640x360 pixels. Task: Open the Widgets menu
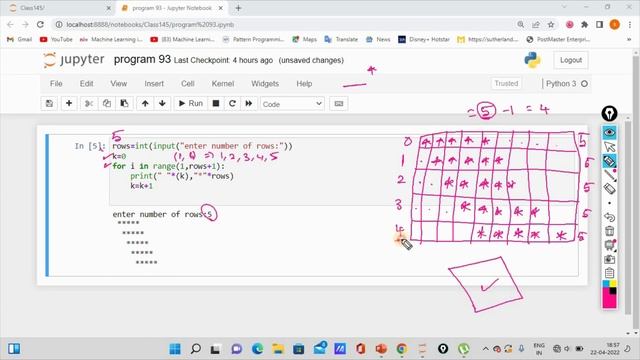265,84
